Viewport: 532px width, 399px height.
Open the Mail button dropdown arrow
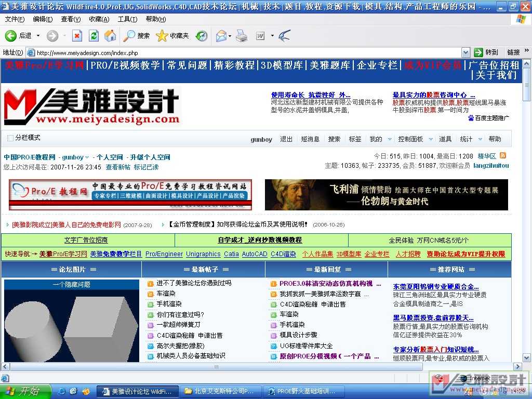tap(230, 36)
